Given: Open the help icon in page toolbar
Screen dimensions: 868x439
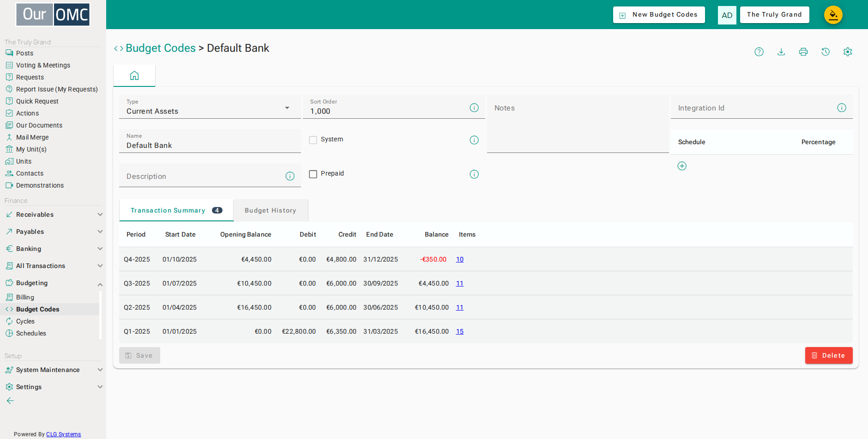Looking at the screenshot, I should [x=759, y=52].
